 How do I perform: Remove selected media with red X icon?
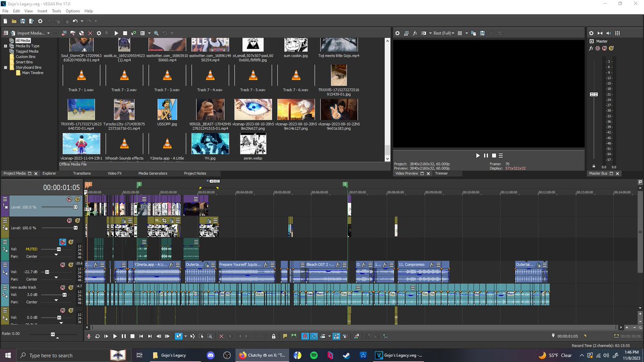[x=90, y=33]
